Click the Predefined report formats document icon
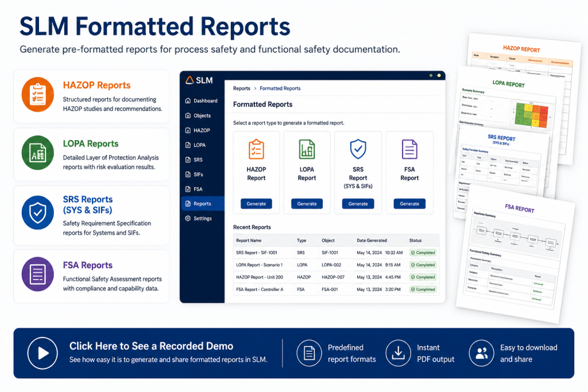Image resolution: width=588 pixels, height=392 pixels. (309, 353)
